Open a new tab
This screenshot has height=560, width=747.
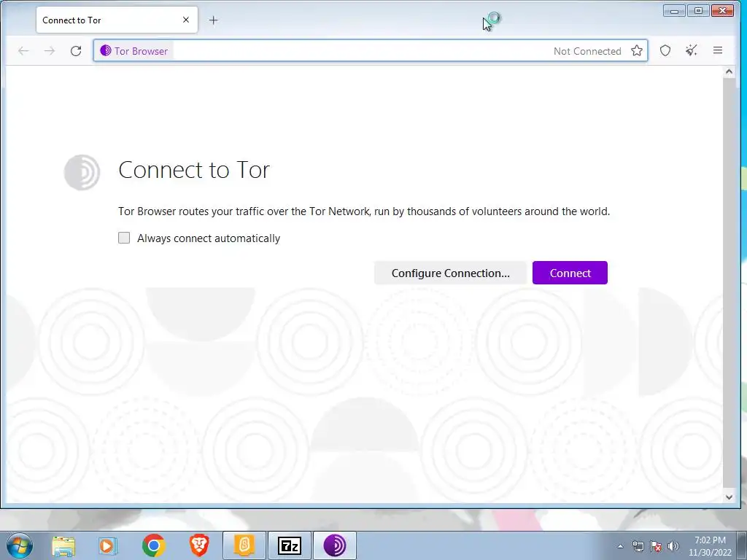pyautogui.click(x=214, y=20)
